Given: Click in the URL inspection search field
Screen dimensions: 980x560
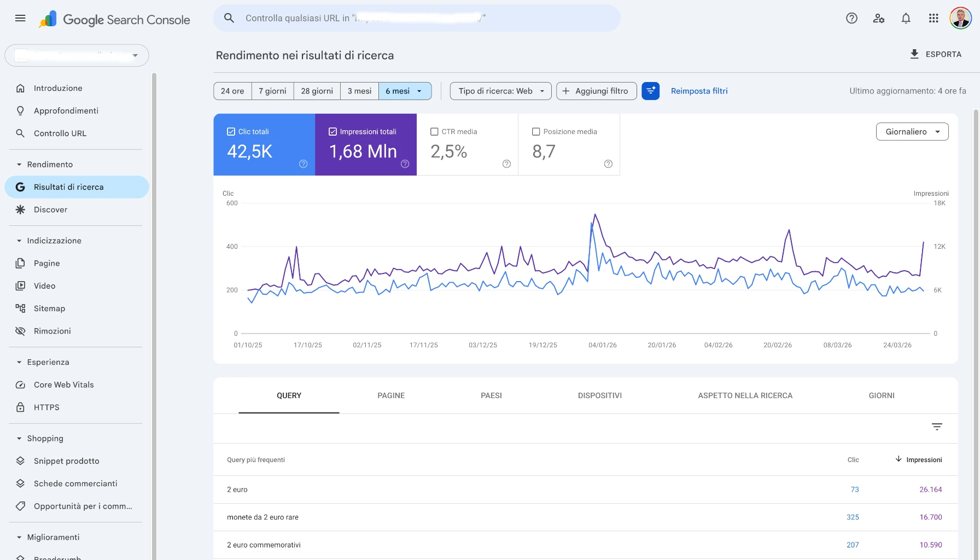Looking at the screenshot, I should [417, 17].
